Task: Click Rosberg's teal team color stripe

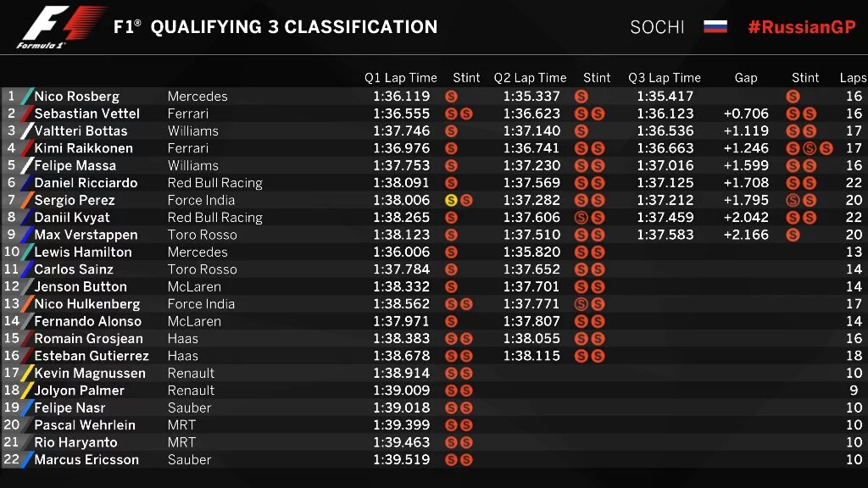Action: point(26,97)
